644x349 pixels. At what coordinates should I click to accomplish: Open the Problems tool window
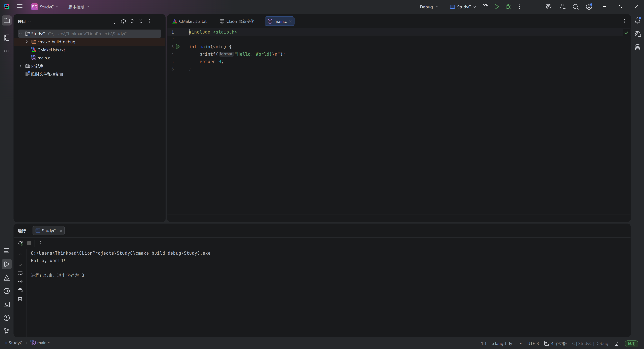(7, 318)
